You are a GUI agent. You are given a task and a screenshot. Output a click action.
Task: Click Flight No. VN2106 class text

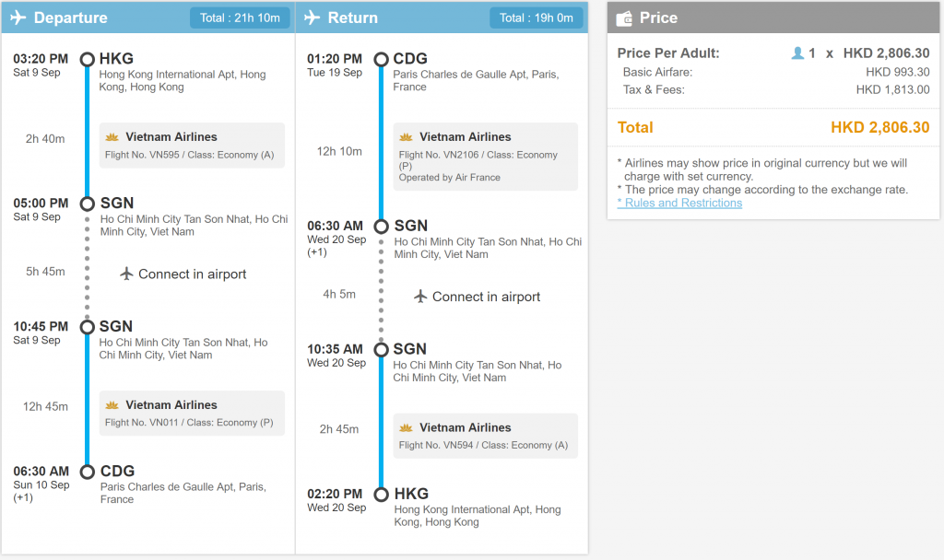pyautogui.click(x=478, y=160)
